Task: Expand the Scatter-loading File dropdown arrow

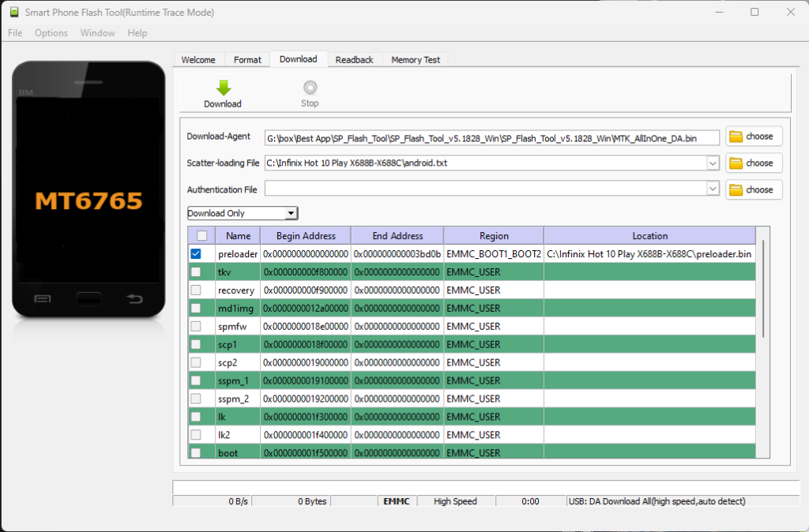Action: coord(713,163)
